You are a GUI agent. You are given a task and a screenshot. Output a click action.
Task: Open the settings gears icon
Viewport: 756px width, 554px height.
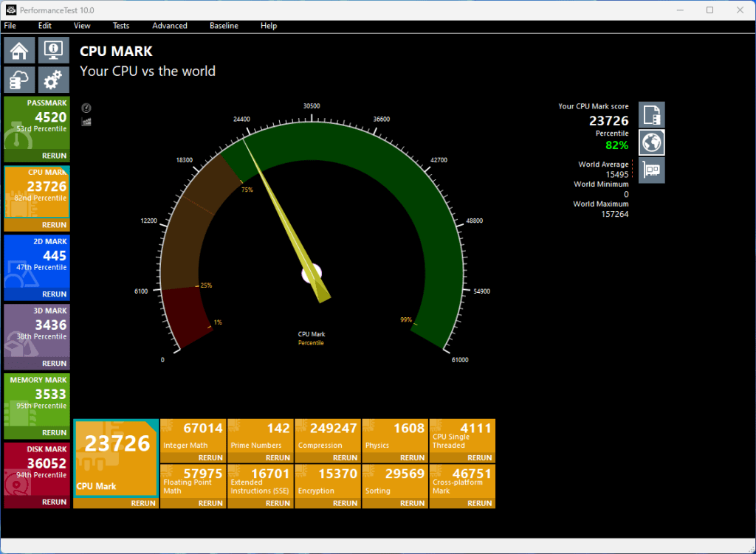(x=53, y=80)
